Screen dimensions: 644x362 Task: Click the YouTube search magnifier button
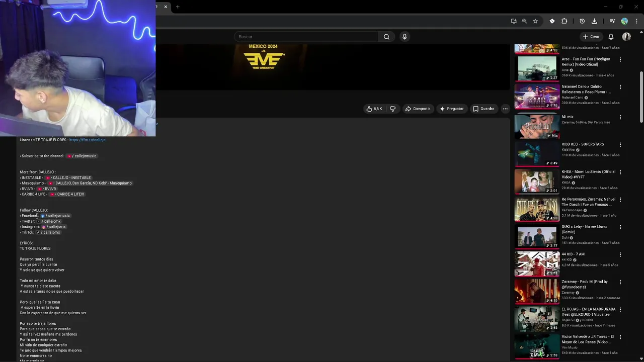(x=386, y=37)
